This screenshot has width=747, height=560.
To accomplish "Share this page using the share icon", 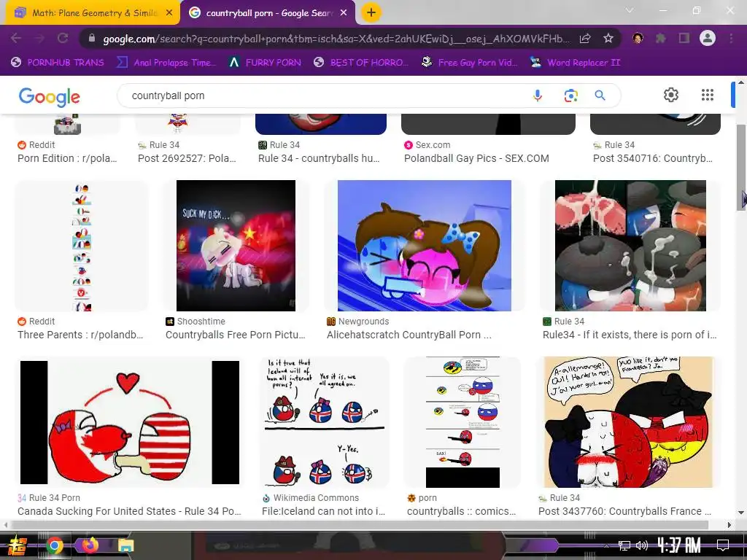I will (585, 38).
